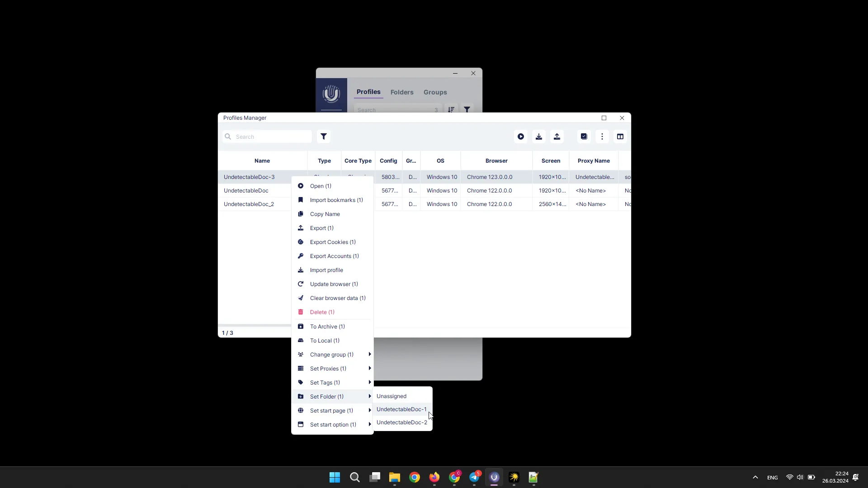The image size is (868, 488).
Task: Click the columns layout toolbar icon
Action: pyautogui.click(x=620, y=136)
